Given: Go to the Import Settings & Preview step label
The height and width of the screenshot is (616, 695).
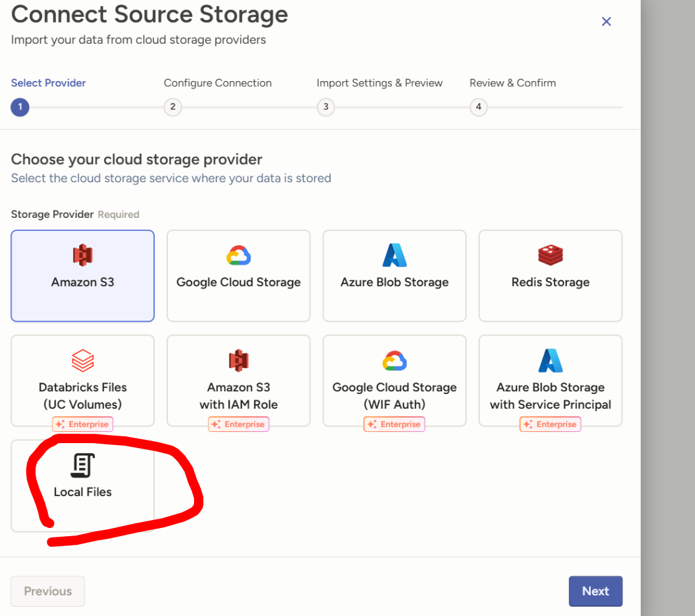Looking at the screenshot, I should pyautogui.click(x=379, y=83).
